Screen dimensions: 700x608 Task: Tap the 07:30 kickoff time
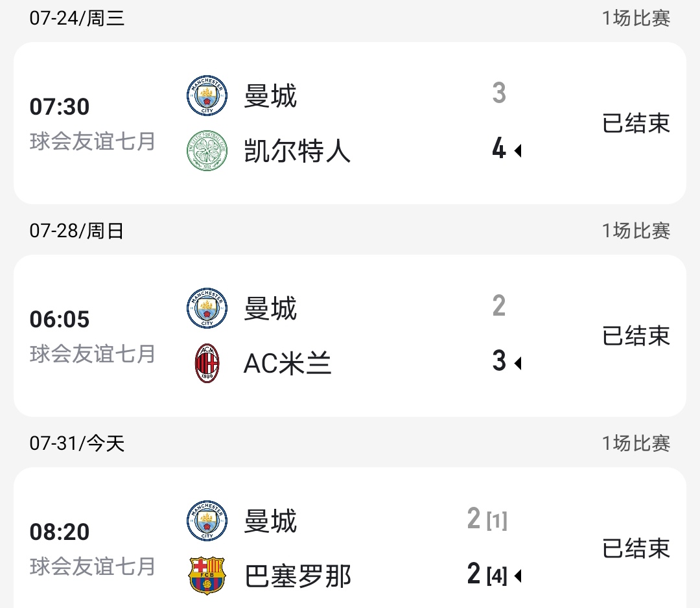pyautogui.click(x=60, y=107)
